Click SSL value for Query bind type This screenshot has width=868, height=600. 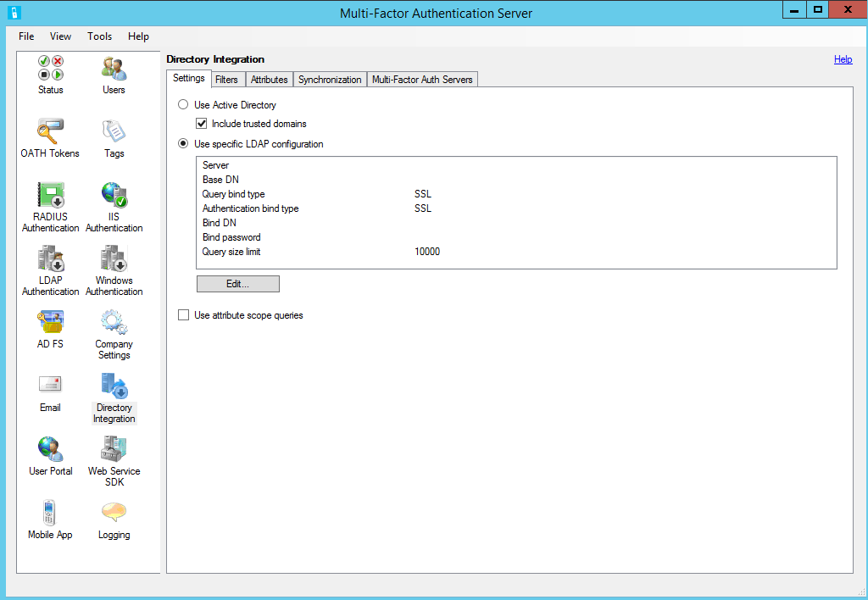pyautogui.click(x=423, y=194)
